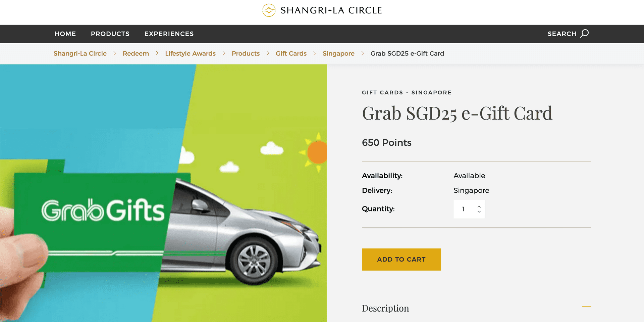Open the PRODUCTS menu item
This screenshot has width=644, height=322.
pos(110,34)
